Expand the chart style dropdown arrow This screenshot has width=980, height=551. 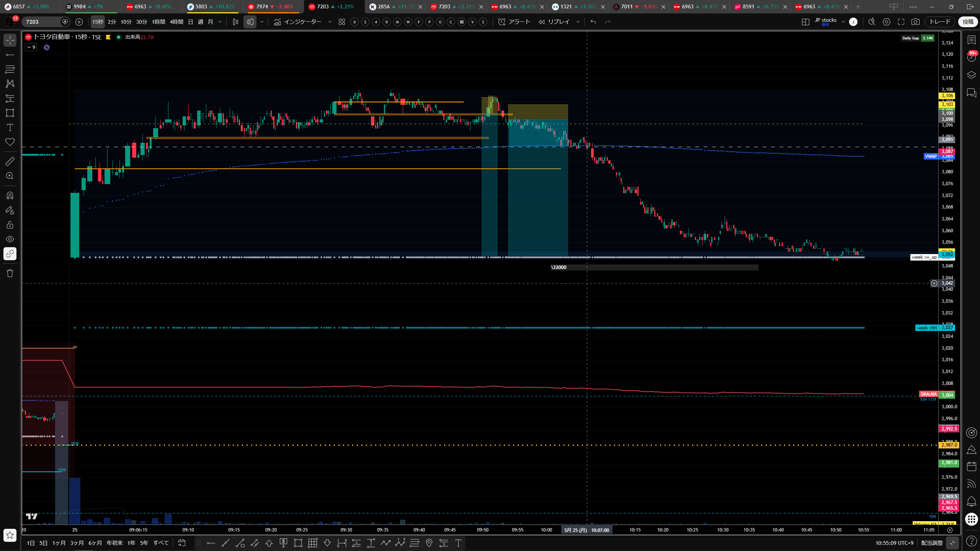pyautogui.click(x=262, y=22)
